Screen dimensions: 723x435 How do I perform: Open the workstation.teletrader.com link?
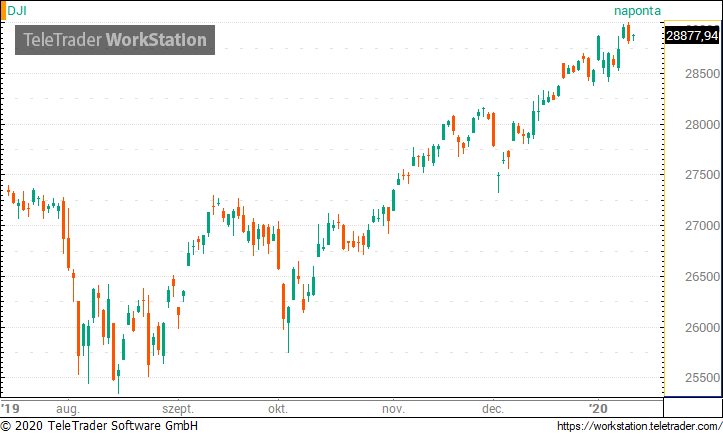pyautogui.click(x=639, y=426)
